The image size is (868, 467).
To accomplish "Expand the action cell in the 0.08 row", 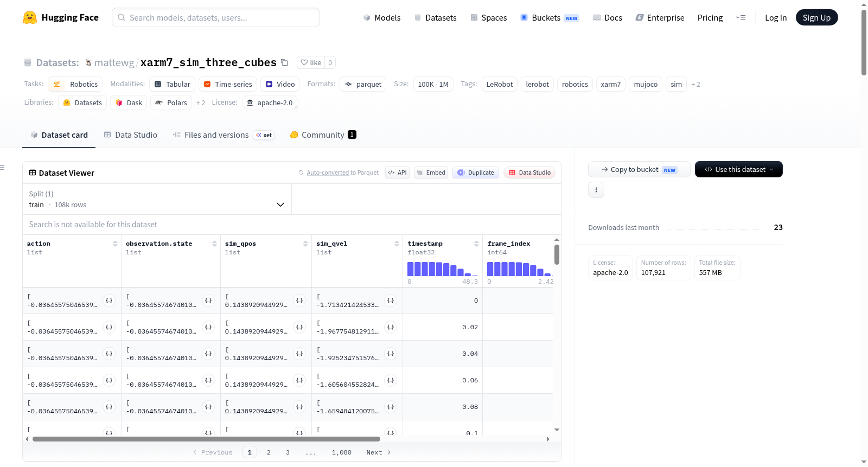I will (109, 407).
